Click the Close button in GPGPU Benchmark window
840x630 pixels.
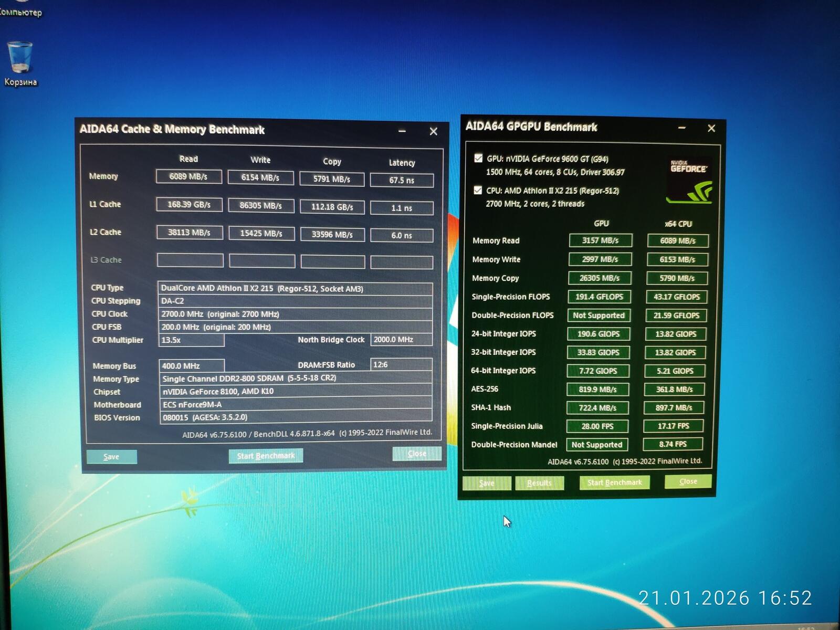(688, 481)
